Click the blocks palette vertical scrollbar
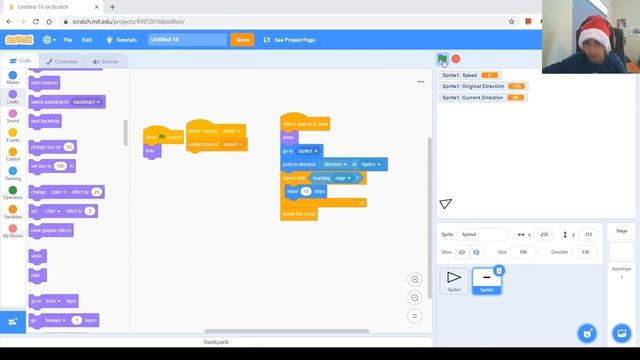This screenshot has height=360, width=640. [x=125, y=132]
